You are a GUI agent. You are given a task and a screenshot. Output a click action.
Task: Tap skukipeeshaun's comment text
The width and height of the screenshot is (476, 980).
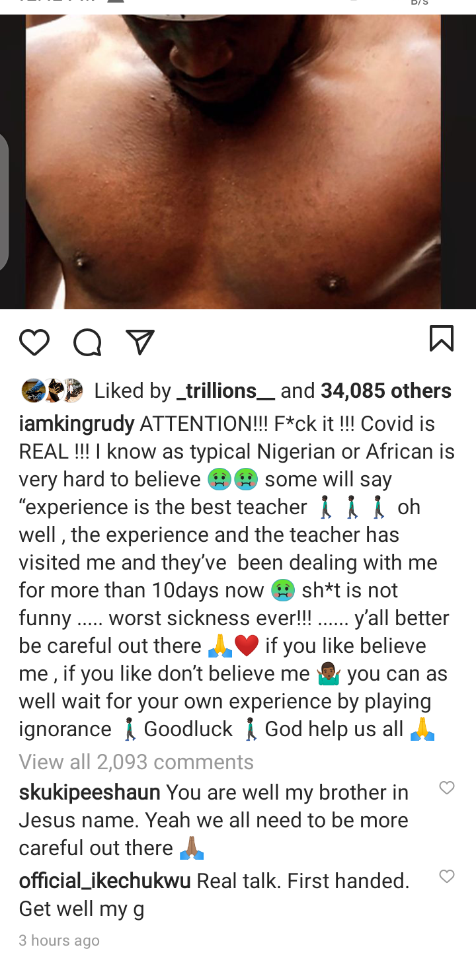(x=214, y=820)
